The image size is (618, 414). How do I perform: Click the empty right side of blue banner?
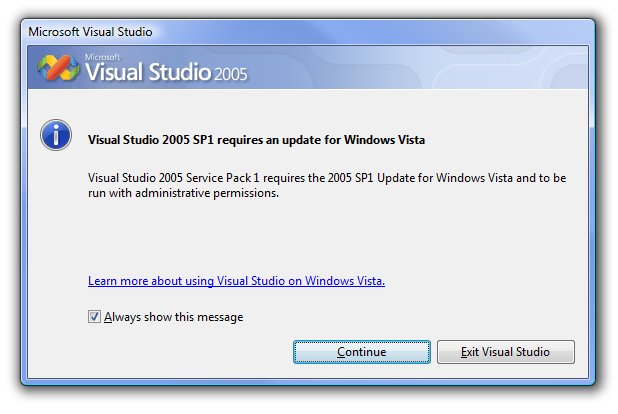(x=450, y=68)
